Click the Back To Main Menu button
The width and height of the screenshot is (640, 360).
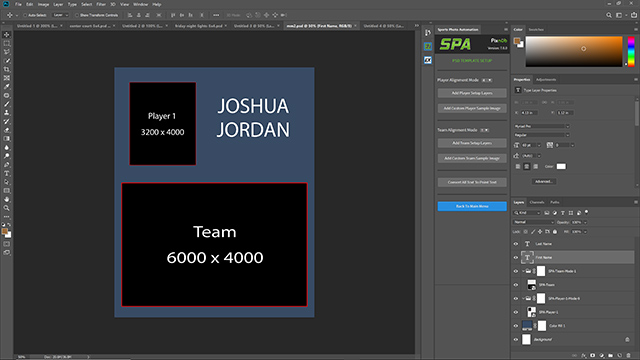(x=472, y=206)
